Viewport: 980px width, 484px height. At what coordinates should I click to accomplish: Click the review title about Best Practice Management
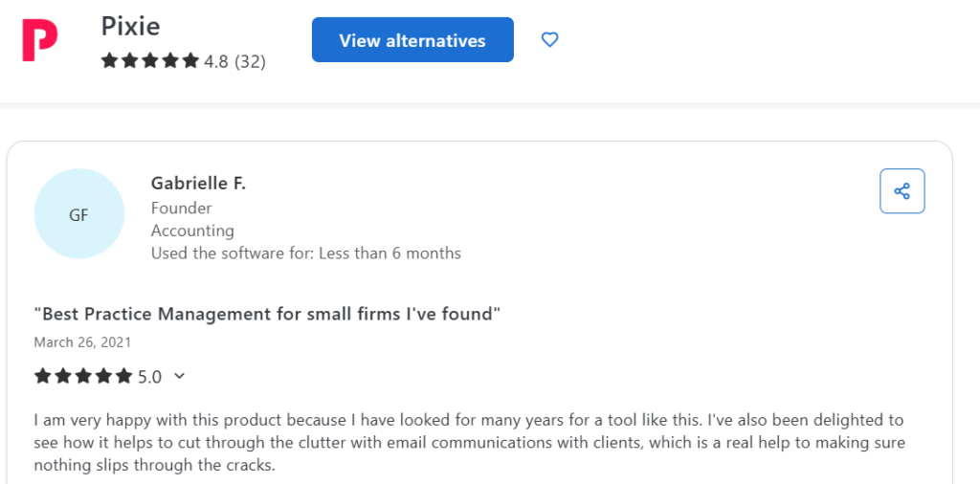click(x=268, y=314)
